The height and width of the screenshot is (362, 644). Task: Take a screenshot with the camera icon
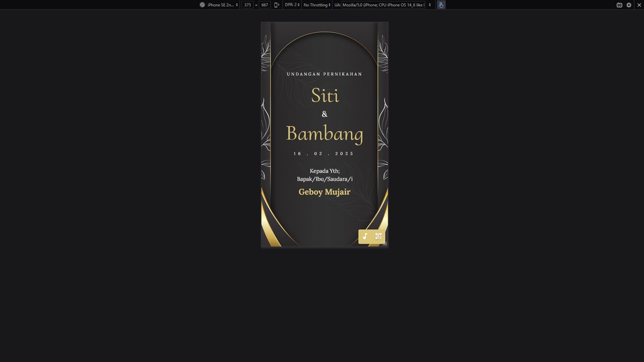619,5
